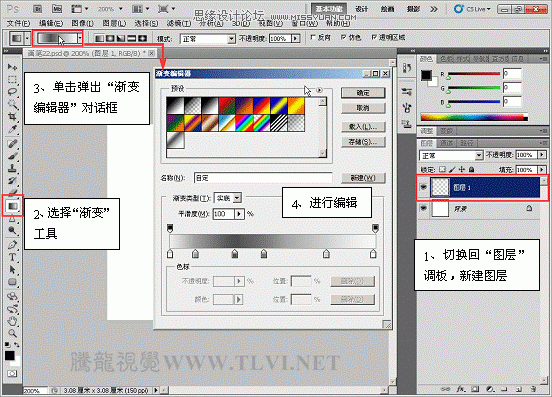Open the Select menu
This screenshot has height=397, width=552.
pos(146,23)
